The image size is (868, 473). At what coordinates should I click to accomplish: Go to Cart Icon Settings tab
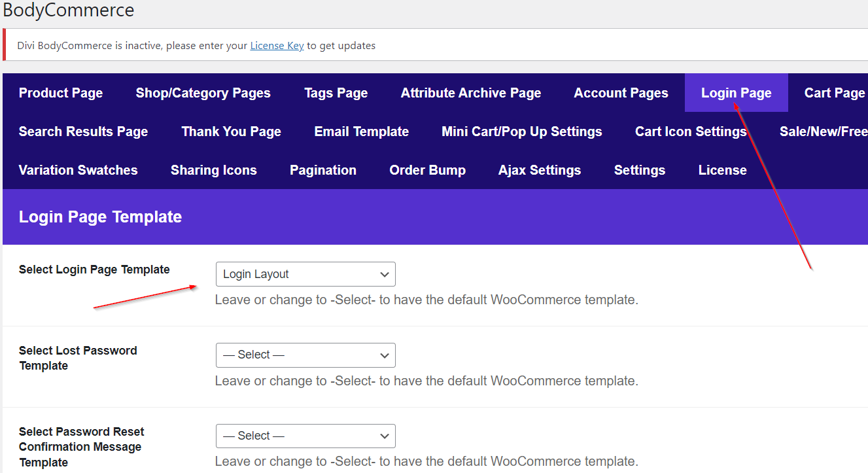pyautogui.click(x=690, y=131)
